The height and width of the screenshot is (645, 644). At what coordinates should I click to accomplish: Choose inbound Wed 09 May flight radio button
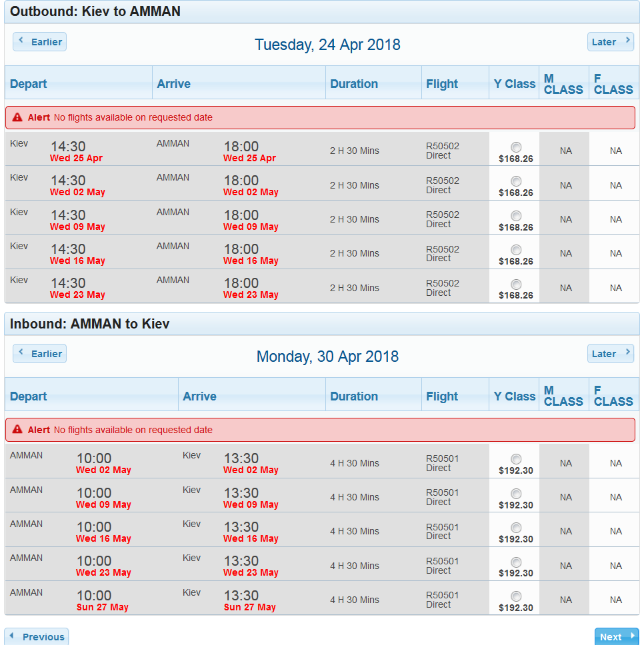pos(516,494)
